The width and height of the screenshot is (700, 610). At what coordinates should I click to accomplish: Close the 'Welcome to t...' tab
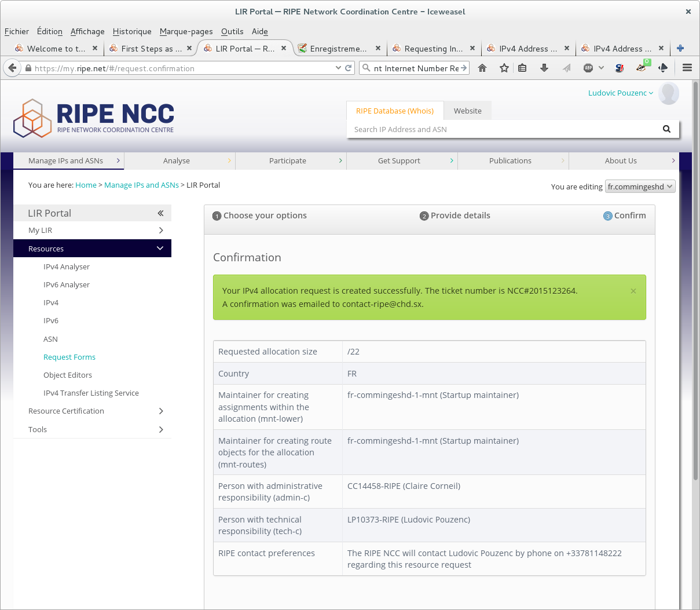pos(95,48)
